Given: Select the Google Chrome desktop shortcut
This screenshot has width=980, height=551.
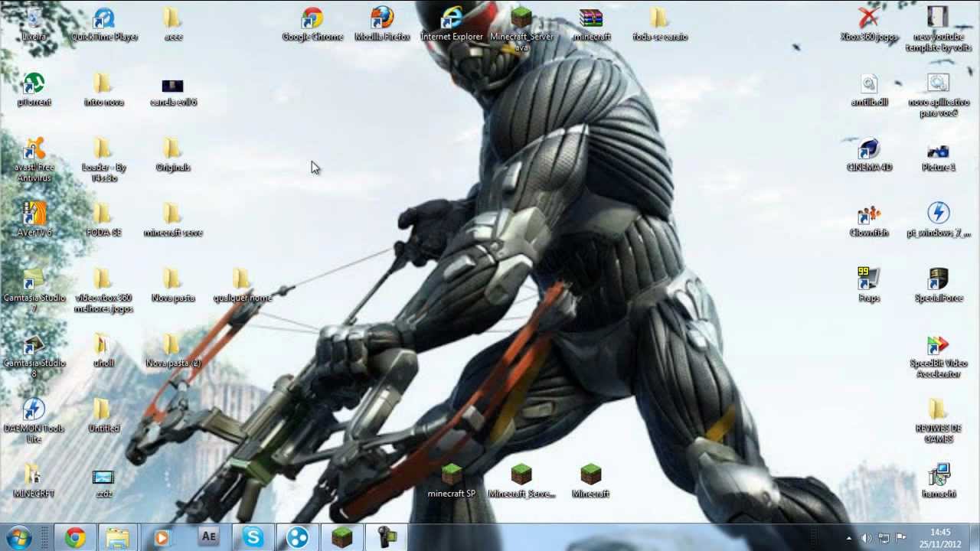Looking at the screenshot, I should tap(312, 24).
